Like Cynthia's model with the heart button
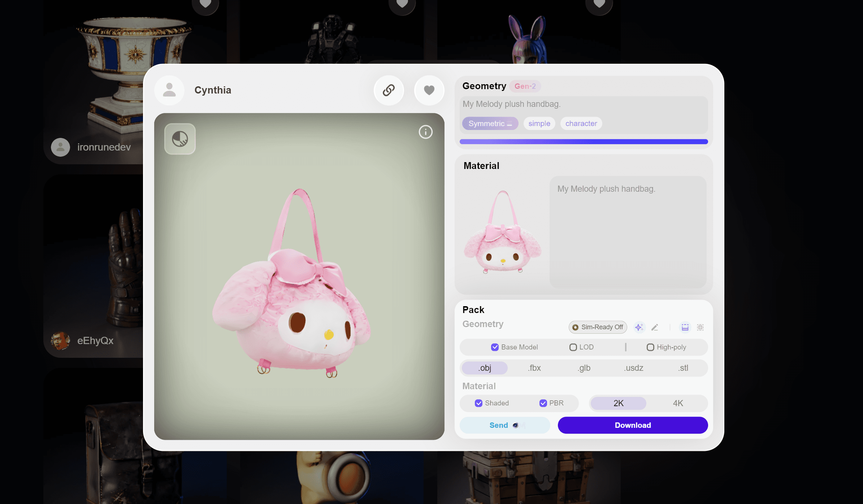Image resolution: width=863 pixels, height=504 pixels. point(429,90)
